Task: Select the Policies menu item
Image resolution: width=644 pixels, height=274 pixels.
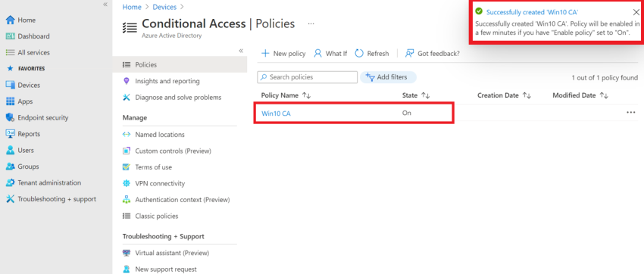Action: point(180,65)
